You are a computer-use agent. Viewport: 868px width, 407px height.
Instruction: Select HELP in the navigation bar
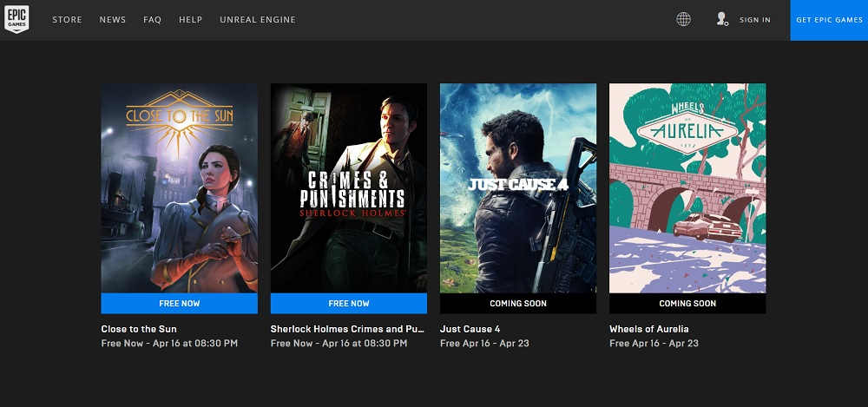point(190,20)
